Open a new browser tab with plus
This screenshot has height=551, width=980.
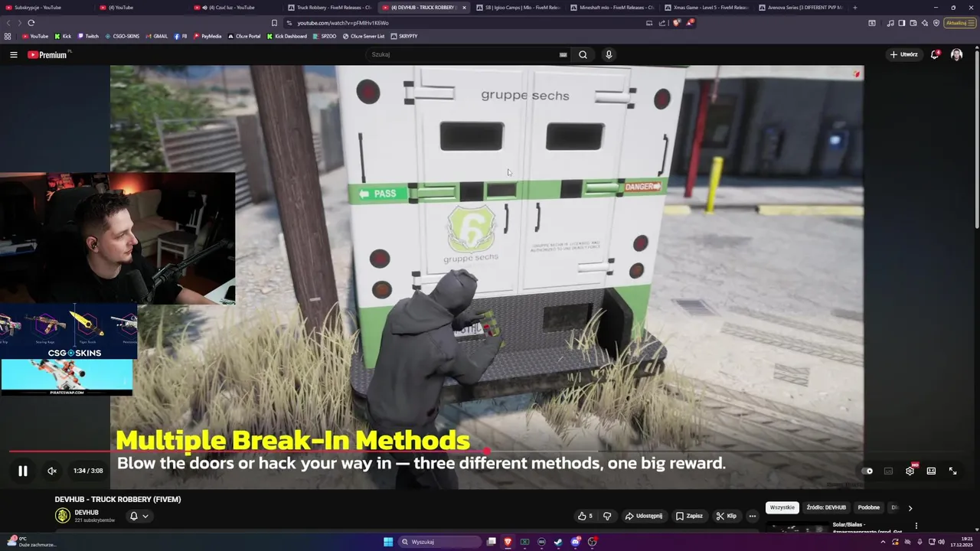point(854,8)
